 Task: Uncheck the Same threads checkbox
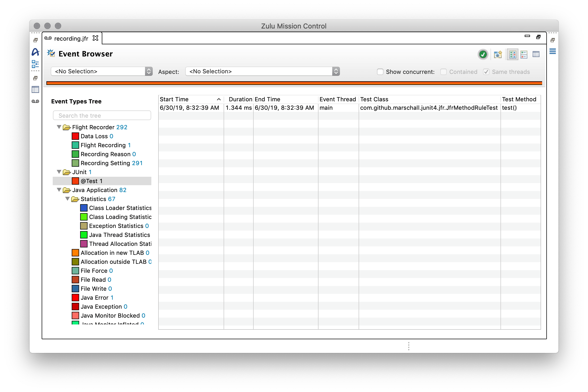pos(486,71)
